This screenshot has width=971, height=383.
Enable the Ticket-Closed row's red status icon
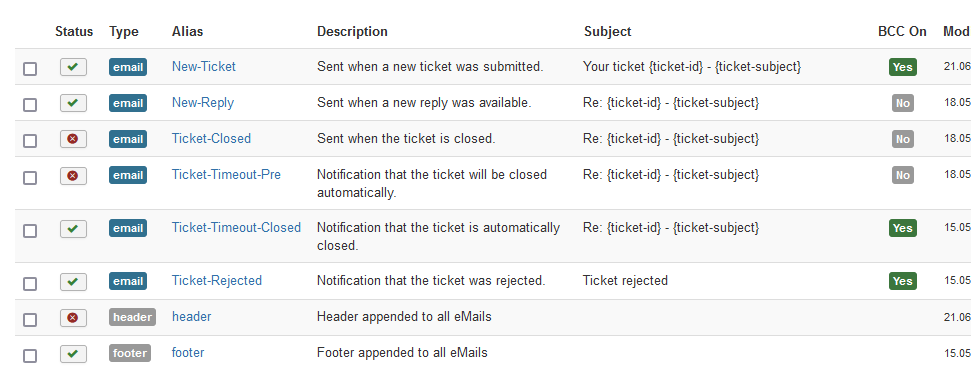[73, 139]
